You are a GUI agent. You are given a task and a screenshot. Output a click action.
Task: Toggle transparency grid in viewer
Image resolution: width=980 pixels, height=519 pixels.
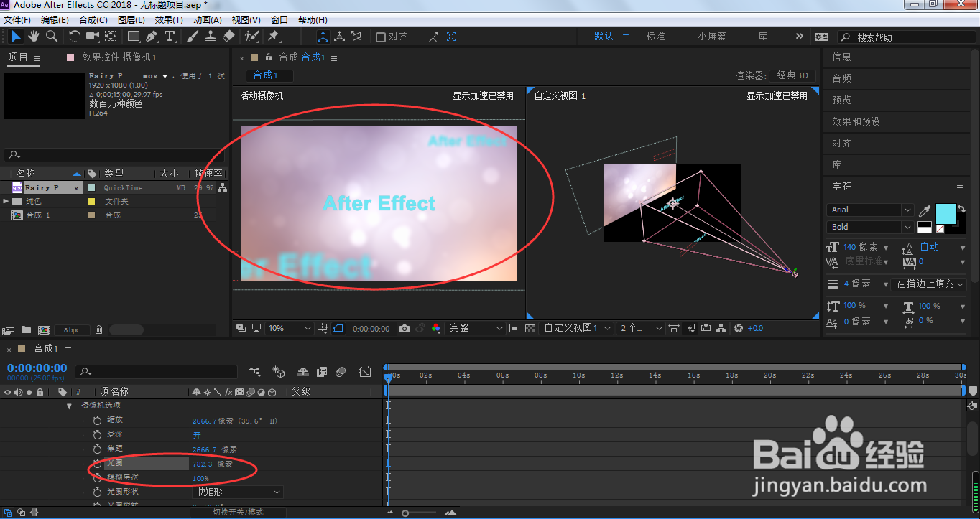click(x=530, y=328)
